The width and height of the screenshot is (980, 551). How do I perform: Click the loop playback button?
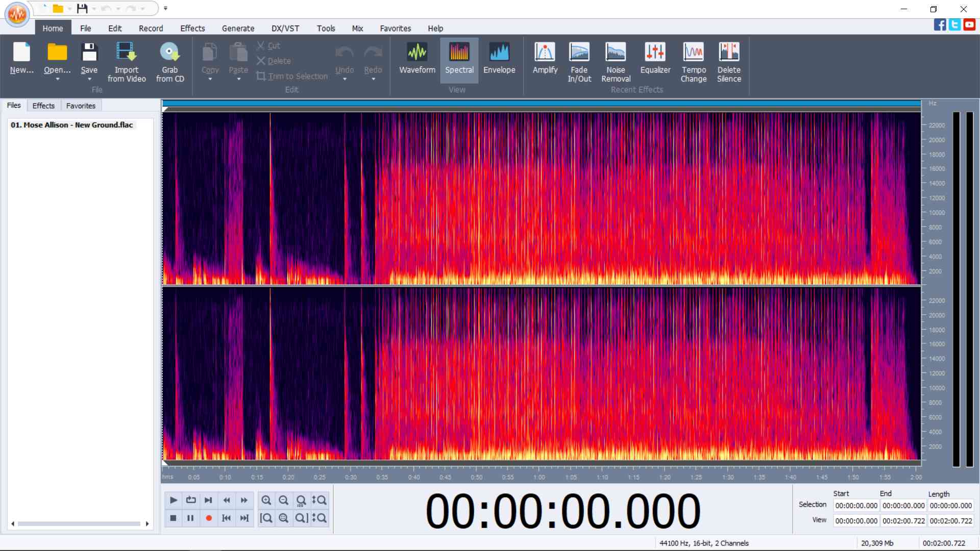[191, 500]
